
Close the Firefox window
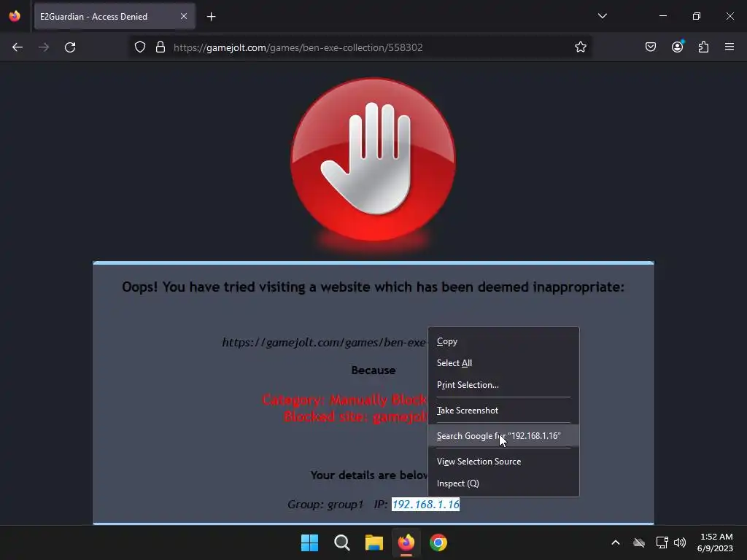[x=729, y=16]
